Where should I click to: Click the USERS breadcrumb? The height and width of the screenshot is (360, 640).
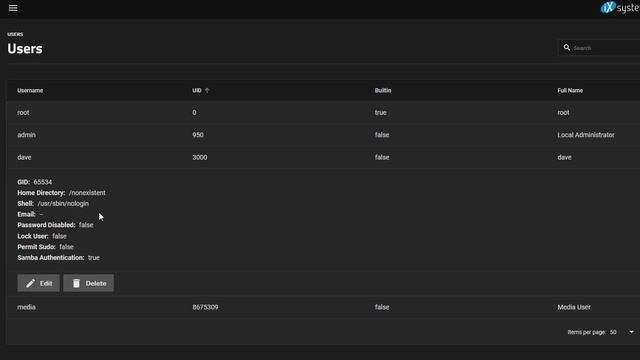point(15,34)
